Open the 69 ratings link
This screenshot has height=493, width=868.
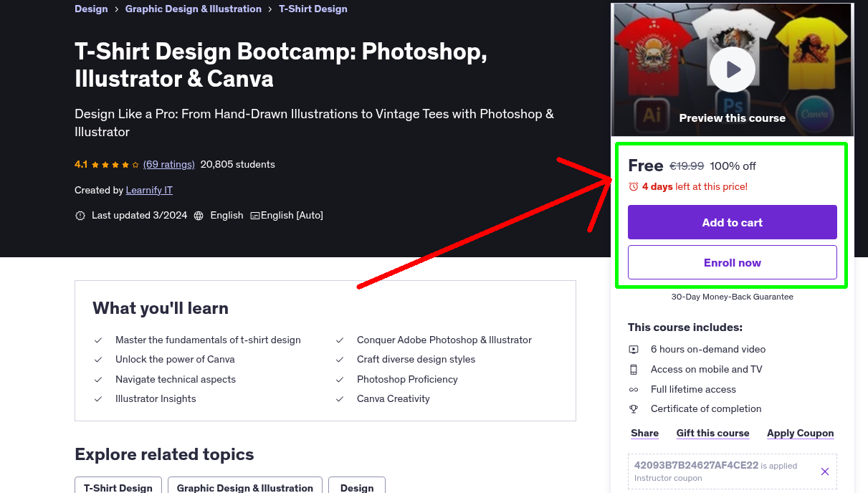click(169, 164)
